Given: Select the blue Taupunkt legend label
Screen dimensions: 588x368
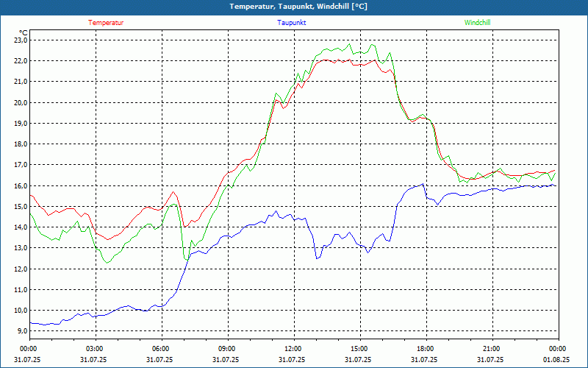Looking at the screenshot, I should coord(291,23).
